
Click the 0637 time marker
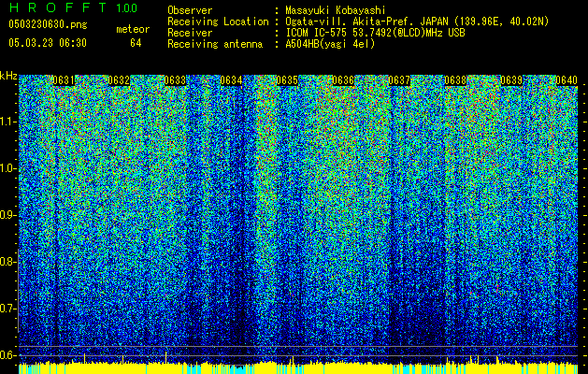pyautogui.click(x=399, y=80)
